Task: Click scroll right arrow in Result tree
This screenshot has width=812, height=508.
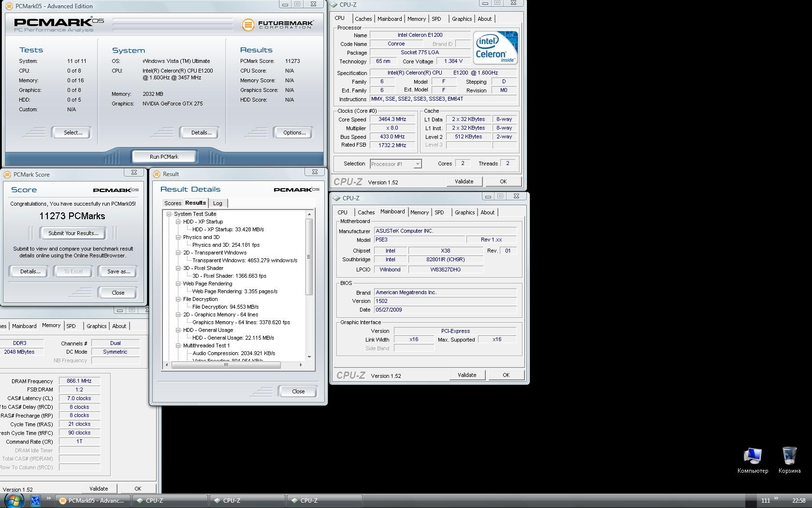Action: click(x=301, y=365)
